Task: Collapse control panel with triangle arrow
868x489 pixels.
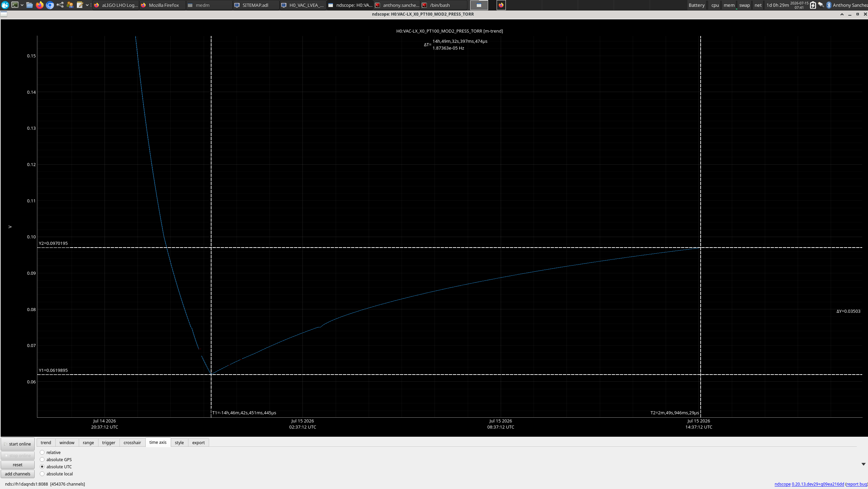Action: [x=863, y=464]
